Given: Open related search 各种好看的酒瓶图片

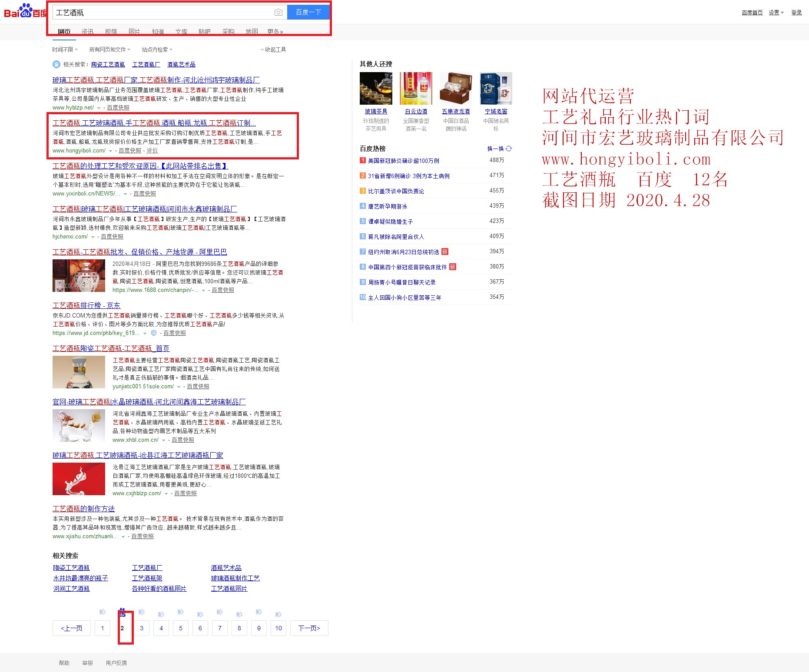Looking at the screenshot, I should [159, 589].
